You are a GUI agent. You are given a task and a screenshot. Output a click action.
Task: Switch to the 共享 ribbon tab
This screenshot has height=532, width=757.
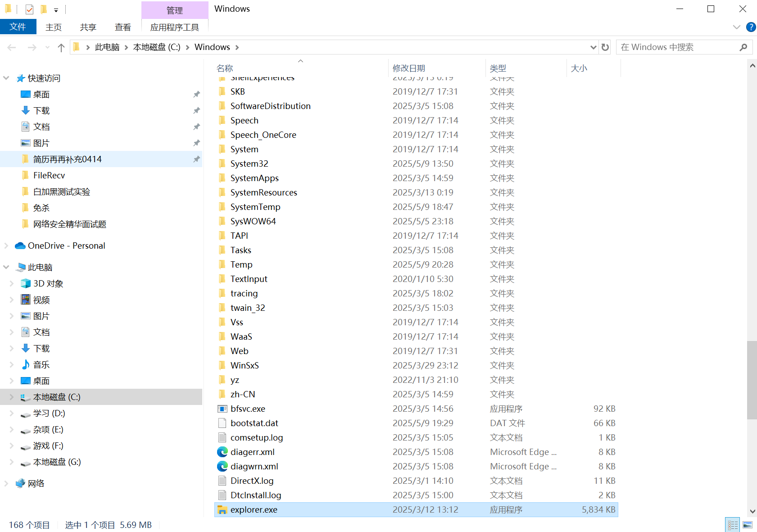[88, 27]
